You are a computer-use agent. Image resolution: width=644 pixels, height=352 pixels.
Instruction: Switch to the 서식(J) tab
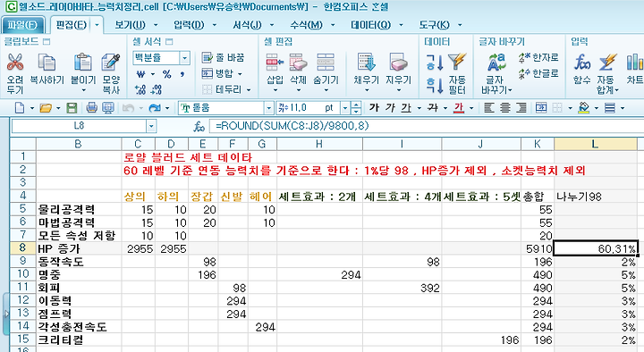coord(247,25)
